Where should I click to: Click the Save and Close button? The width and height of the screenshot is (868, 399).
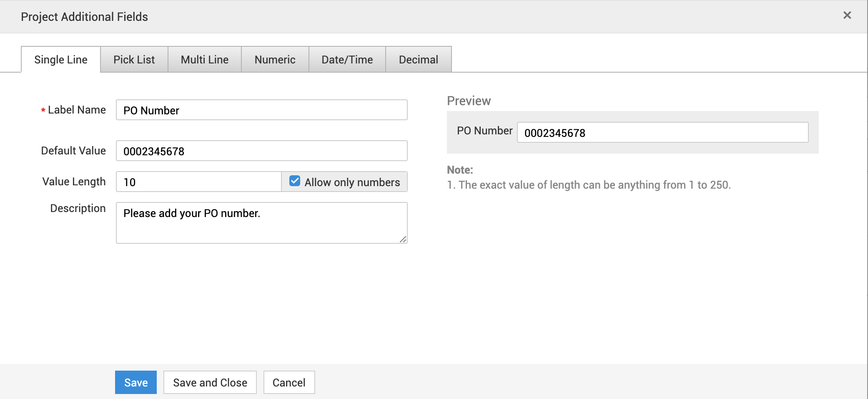[x=210, y=383]
